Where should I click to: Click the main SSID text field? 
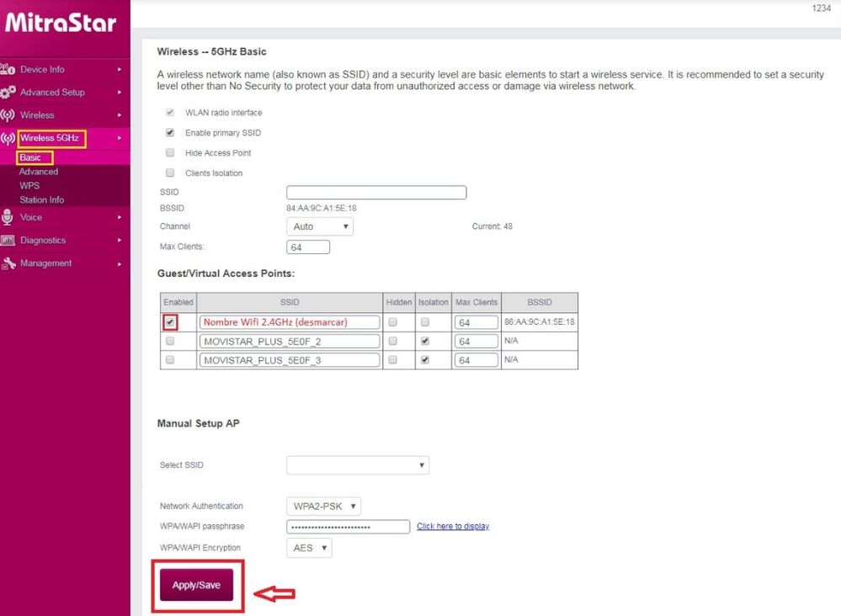pos(375,193)
